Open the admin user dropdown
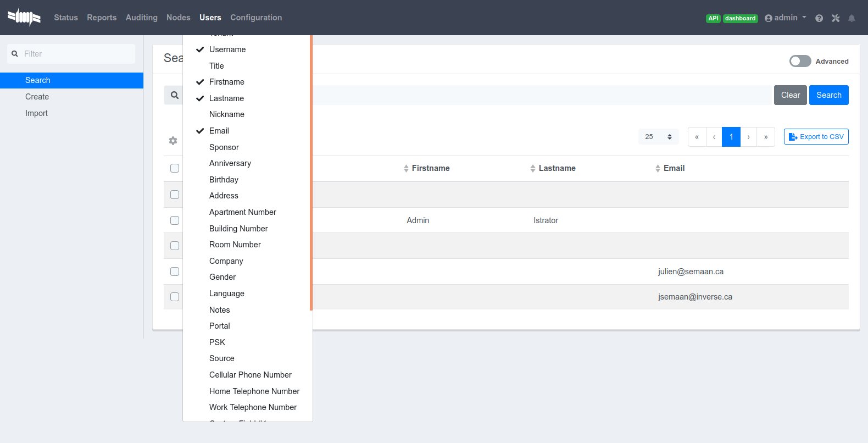 point(786,18)
